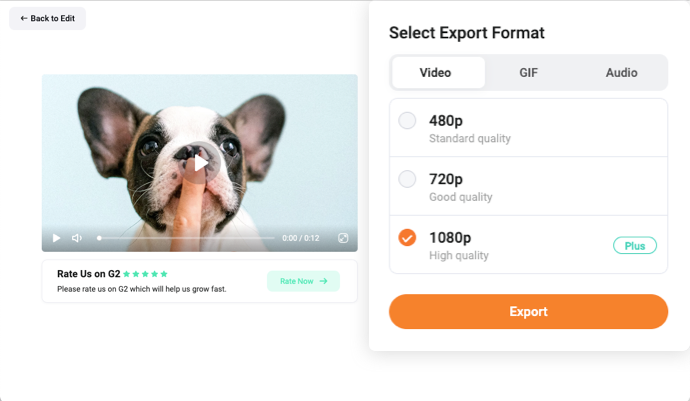Switch to the GIF format tab
690x401 pixels.
click(x=528, y=73)
